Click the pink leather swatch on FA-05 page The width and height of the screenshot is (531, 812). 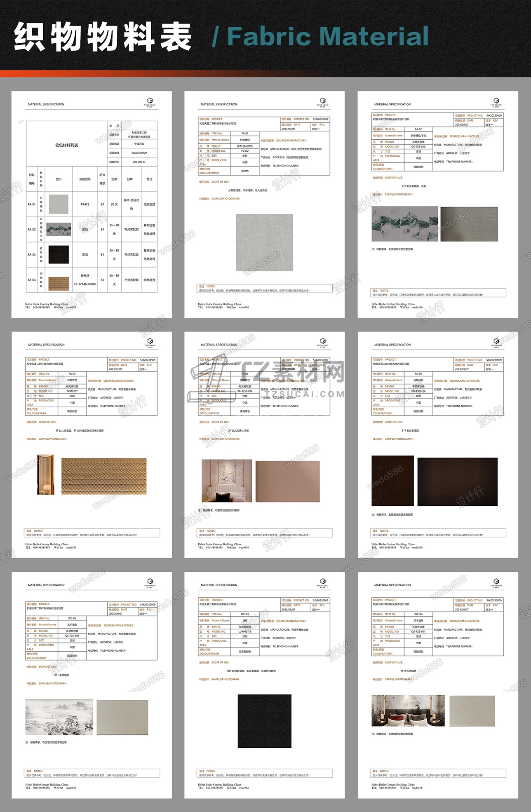pos(288,481)
